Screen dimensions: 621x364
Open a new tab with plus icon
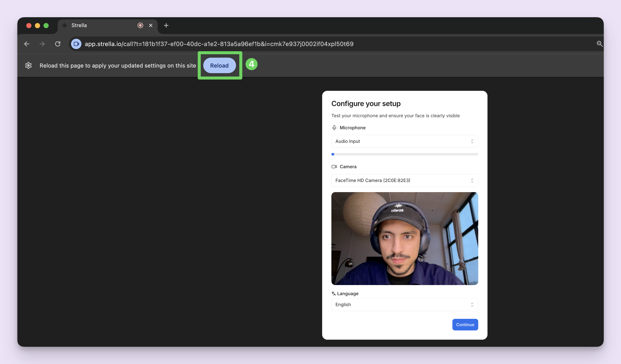pos(166,25)
